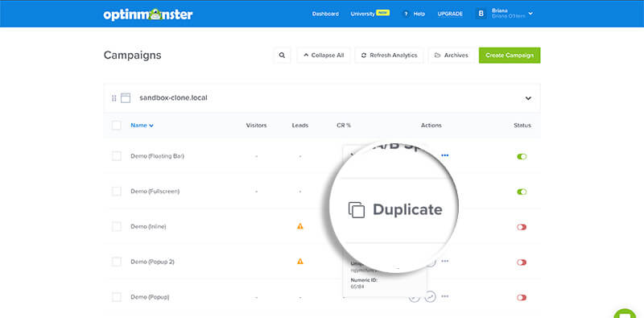Disable the Demo (Fullscreen) status toggle
Screen dimensions: 644x318
(522, 192)
